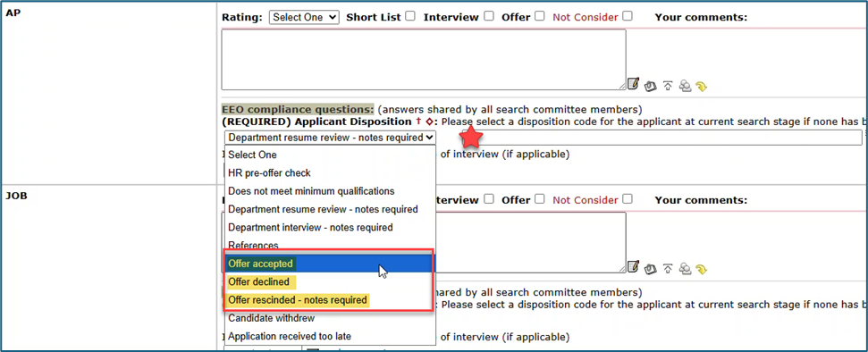Image resolution: width=868 pixels, height=352 pixels.
Task: Click yellow curved arrow icon beside JOB comments
Action: pos(702,270)
